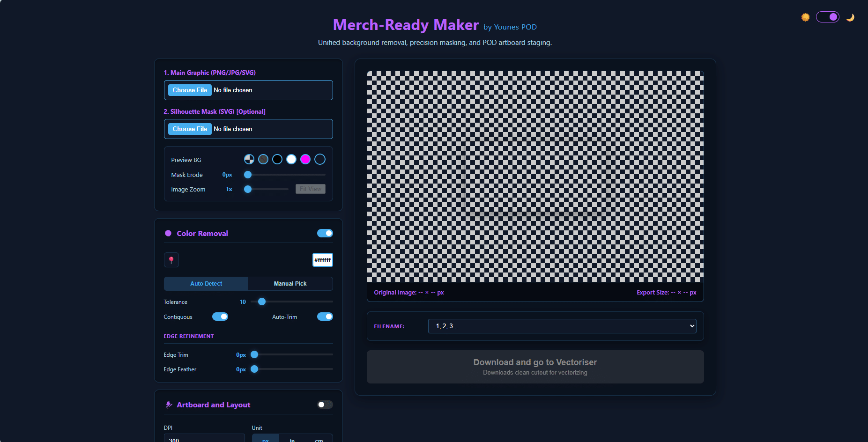Image resolution: width=868 pixels, height=442 pixels.
Task: Choose File for Silhouette Mask
Action: pos(190,129)
